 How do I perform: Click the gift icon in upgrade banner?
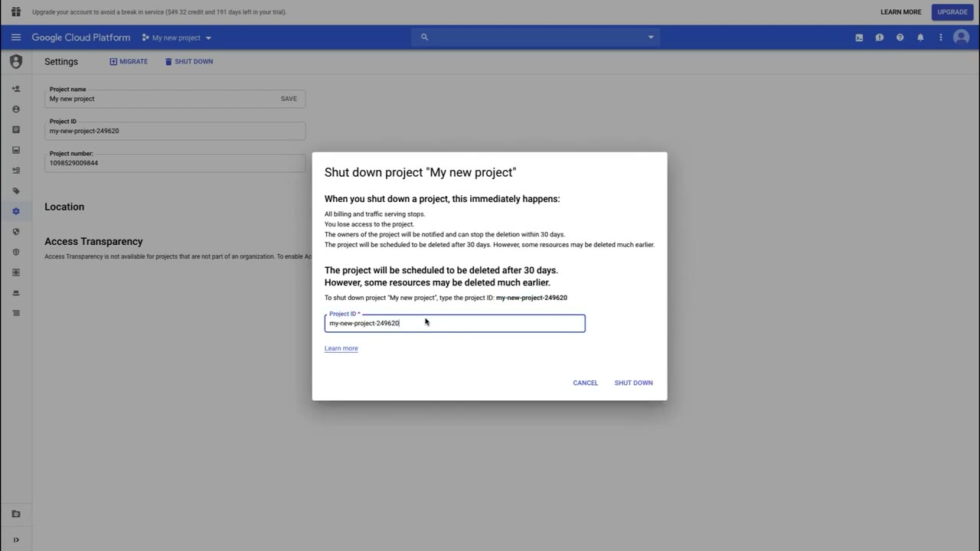[x=16, y=12]
